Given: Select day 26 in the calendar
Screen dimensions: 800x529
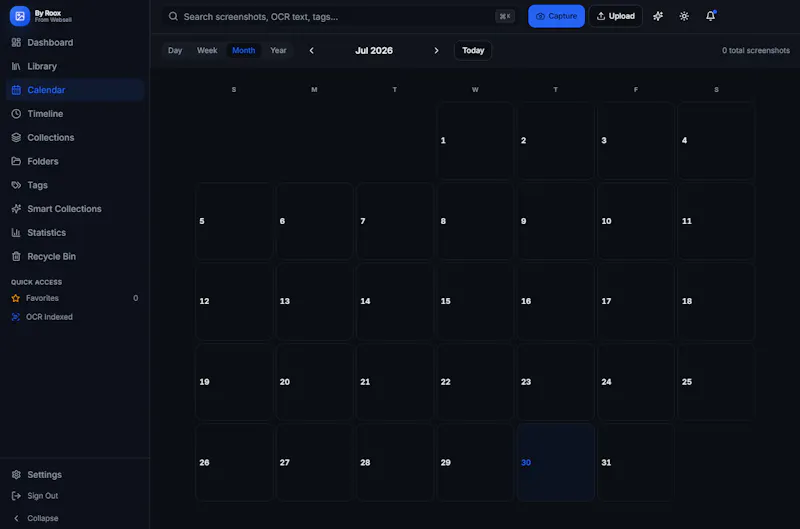Looking at the screenshot, I should 234,462.
